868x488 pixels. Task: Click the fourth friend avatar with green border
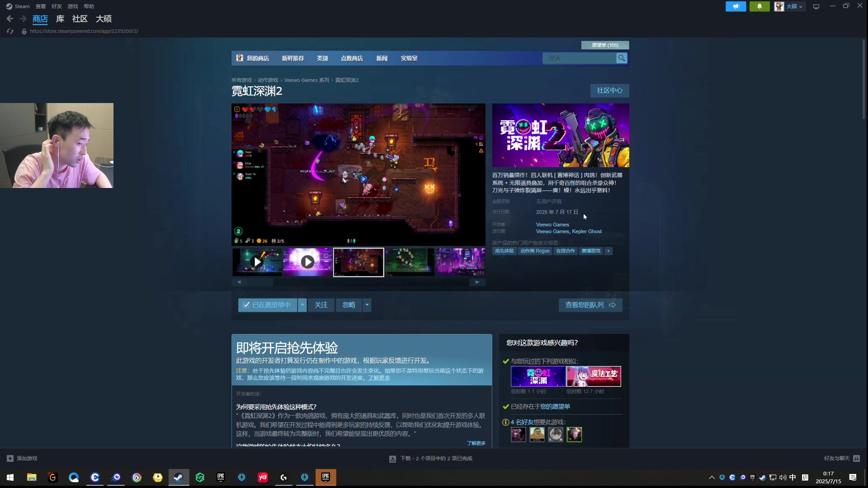(574, 435)
